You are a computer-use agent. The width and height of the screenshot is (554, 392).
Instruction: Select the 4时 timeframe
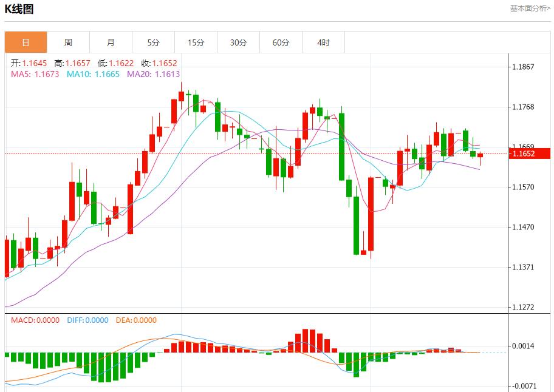323,42
